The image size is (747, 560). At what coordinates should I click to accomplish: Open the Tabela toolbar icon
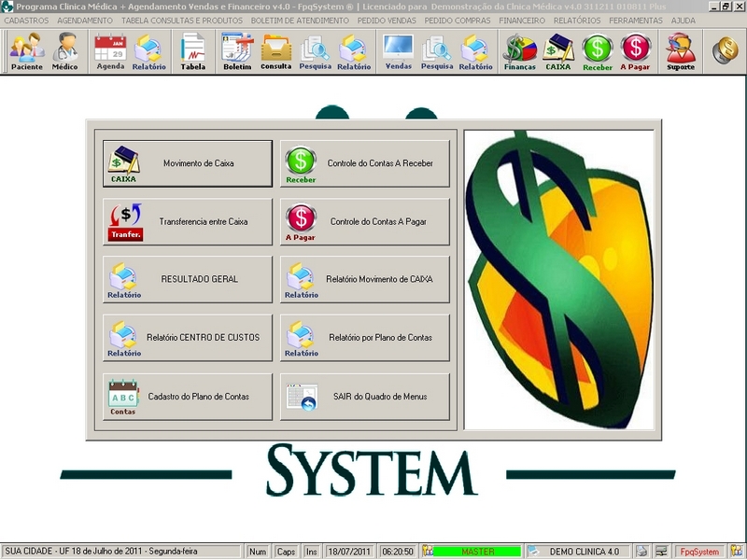(193, 51)
